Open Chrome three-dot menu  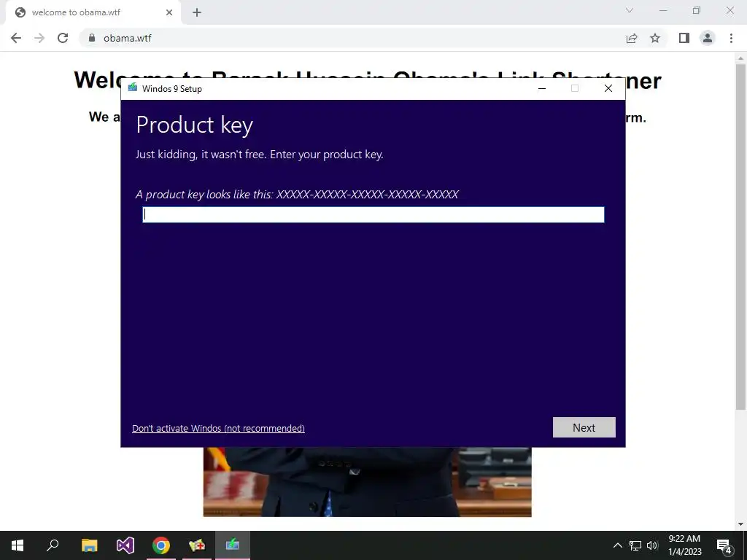731,38
